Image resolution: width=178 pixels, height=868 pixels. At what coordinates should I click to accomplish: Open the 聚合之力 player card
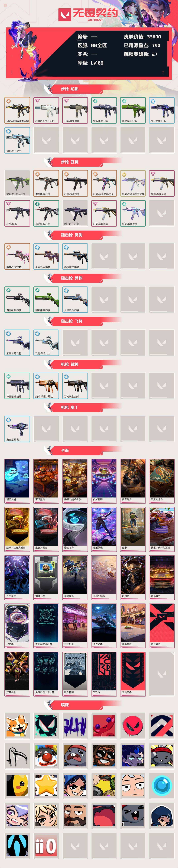pos(75,529)
